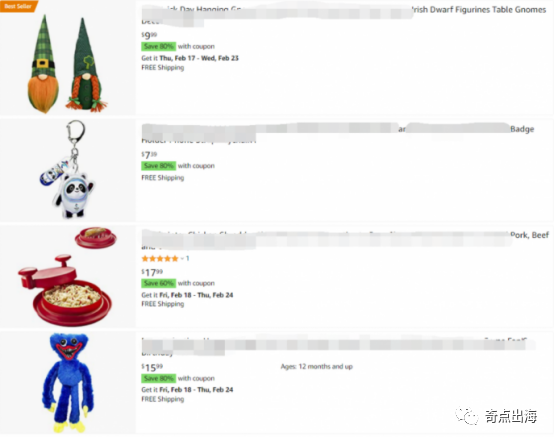Click Save 80% coupon on panda keychain

pyautogui.click(x=159, y=166)
